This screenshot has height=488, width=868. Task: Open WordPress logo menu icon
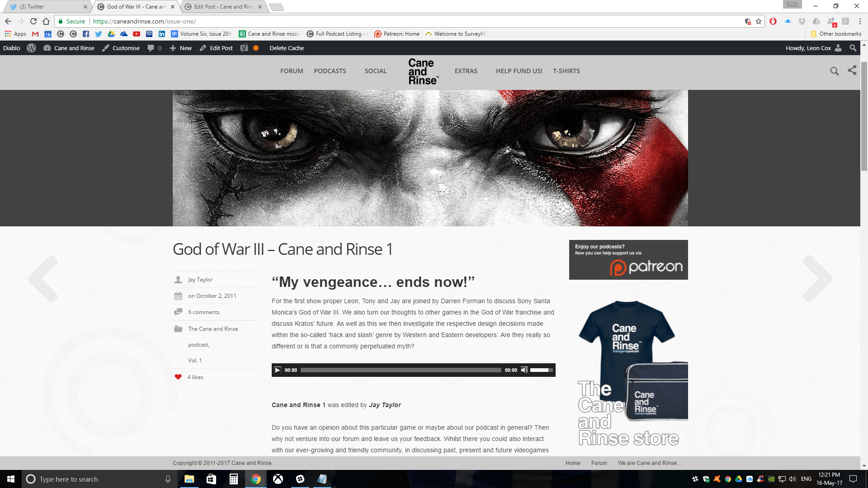pyautogui.click(x=31, y=48)
